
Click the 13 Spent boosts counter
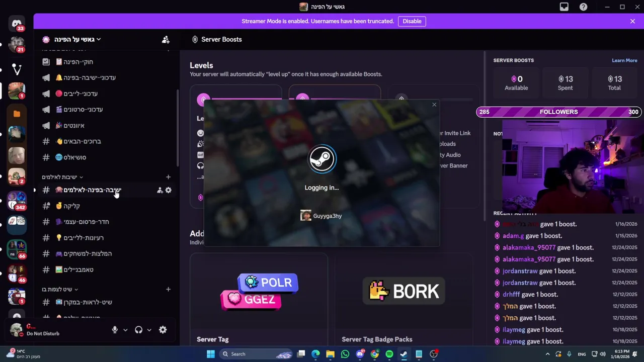(565, 83)
